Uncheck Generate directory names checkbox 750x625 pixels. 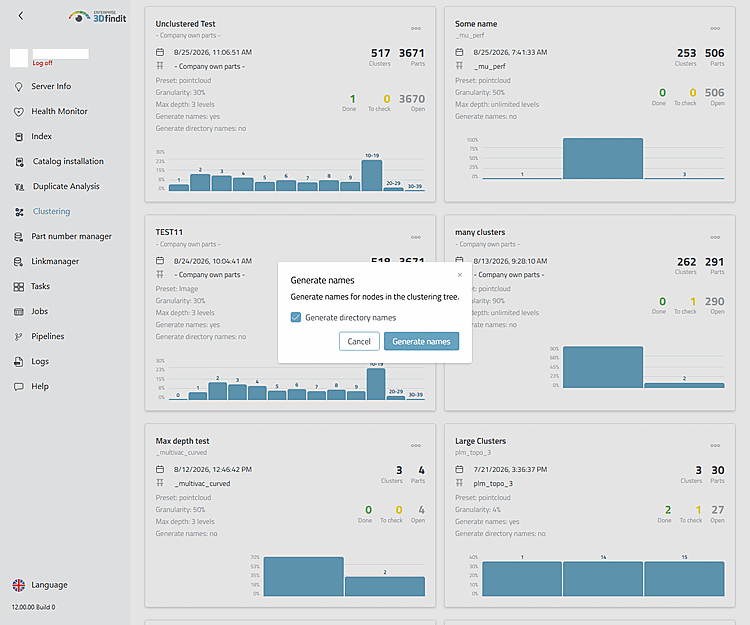[296, 318]
